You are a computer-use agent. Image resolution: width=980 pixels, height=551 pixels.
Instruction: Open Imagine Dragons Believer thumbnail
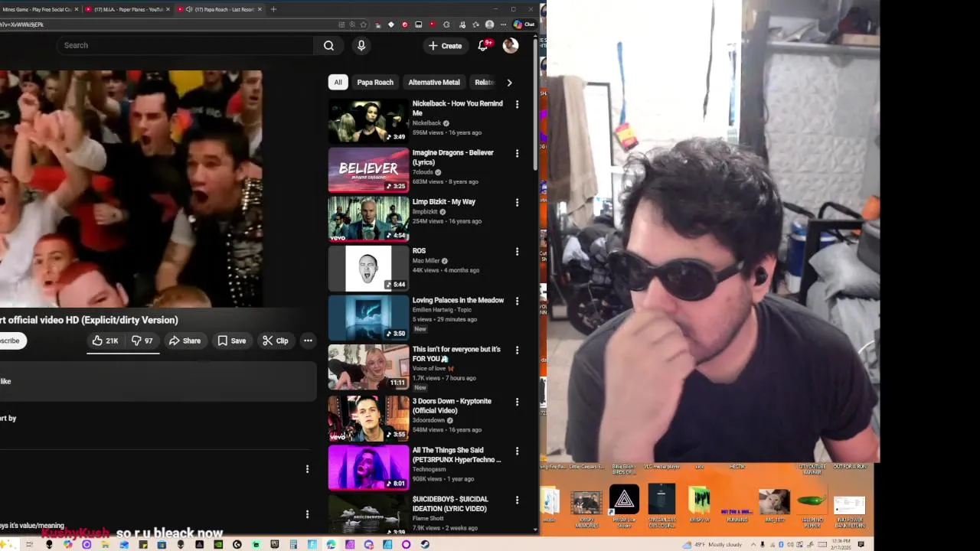click(x=368, y=170)
